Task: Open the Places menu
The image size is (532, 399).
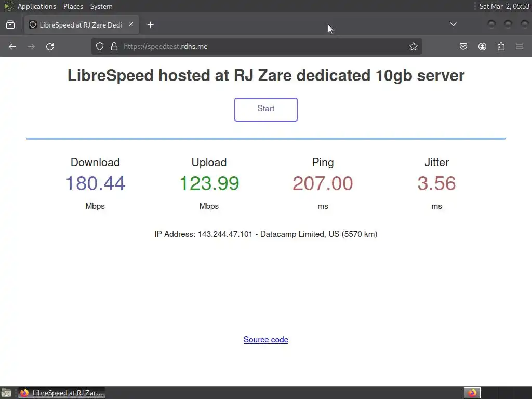Action: coord(73,6)
